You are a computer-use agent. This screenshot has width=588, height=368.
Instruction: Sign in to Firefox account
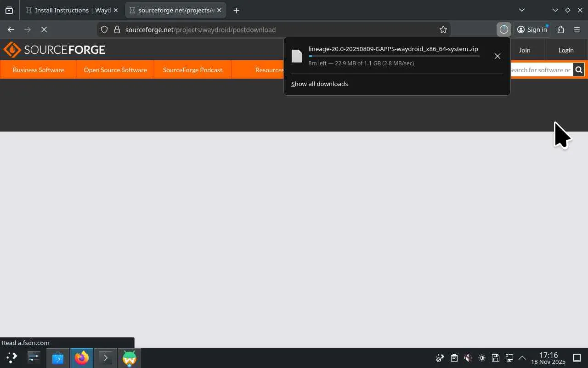click(x=532, y=29)
